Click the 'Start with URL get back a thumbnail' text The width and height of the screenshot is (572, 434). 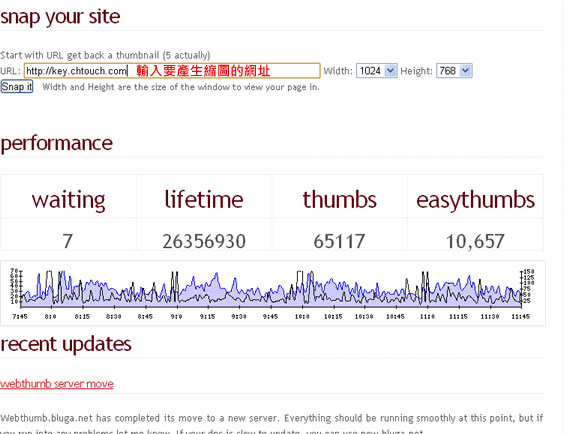coord(105,55)
